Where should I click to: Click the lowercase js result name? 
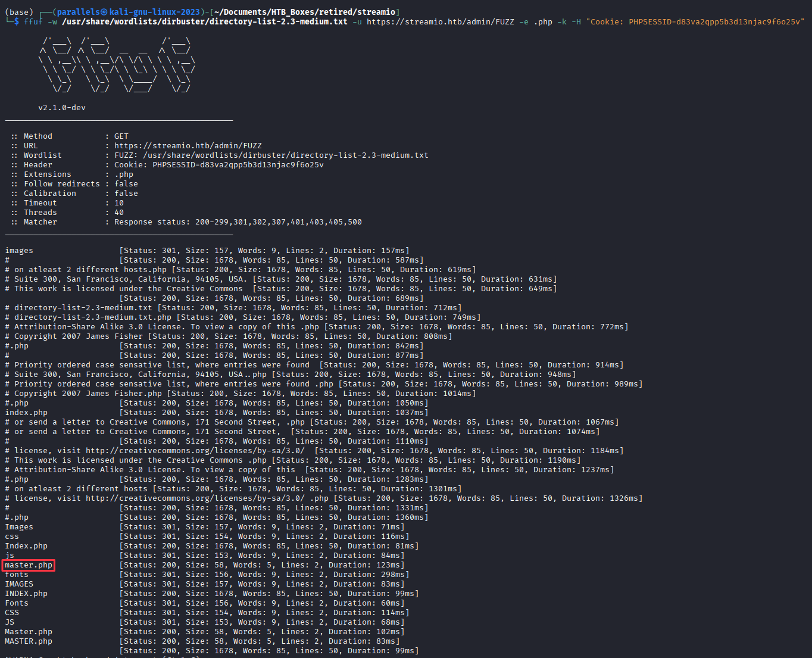click(10, 556)
